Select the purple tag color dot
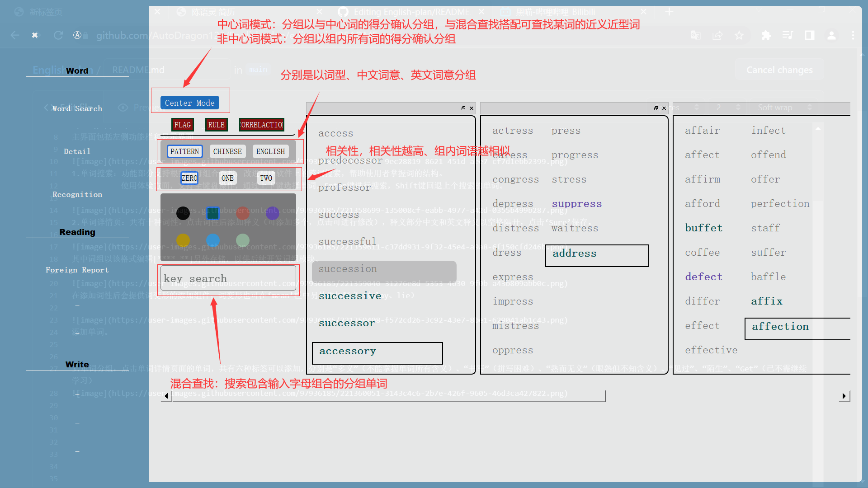Image resolution: width=868 pixels, height=488 pixels. tap(273, 213)
